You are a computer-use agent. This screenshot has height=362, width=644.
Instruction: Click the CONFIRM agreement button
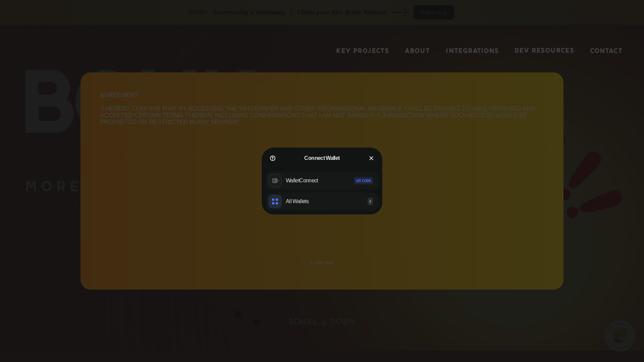click(x=322, y=263)
